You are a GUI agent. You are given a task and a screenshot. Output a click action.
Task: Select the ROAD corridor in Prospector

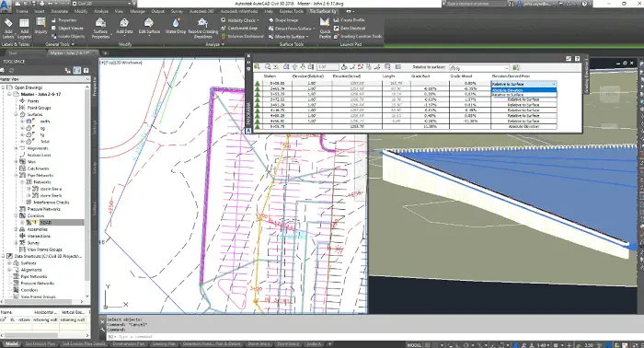tap(46, 222)
